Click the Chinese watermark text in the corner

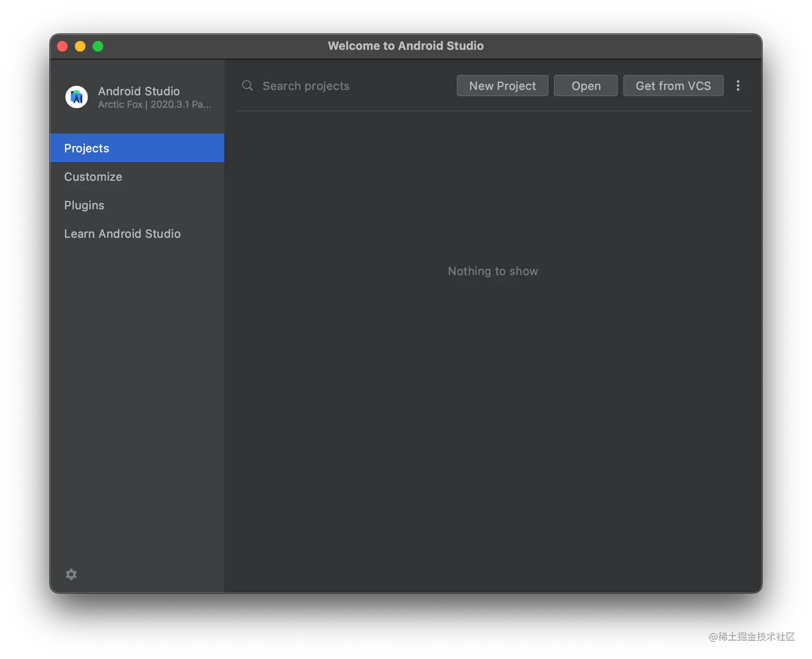click(x=751, y=636)
